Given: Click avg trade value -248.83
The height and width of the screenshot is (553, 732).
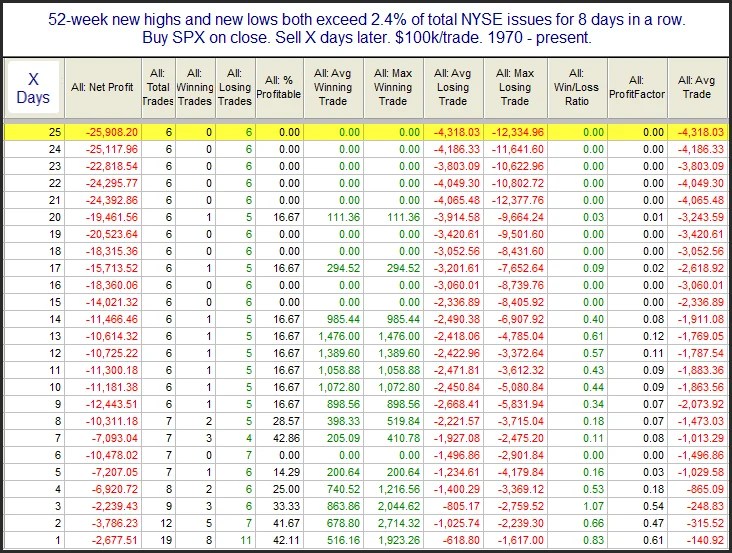Looking at the screenshot, I should 705,506.
